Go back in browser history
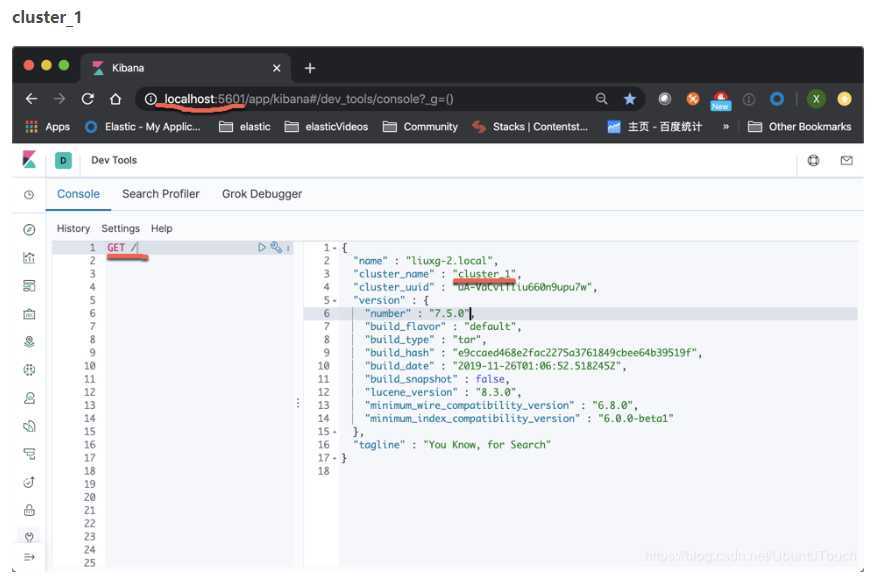 tap(32, 99)
